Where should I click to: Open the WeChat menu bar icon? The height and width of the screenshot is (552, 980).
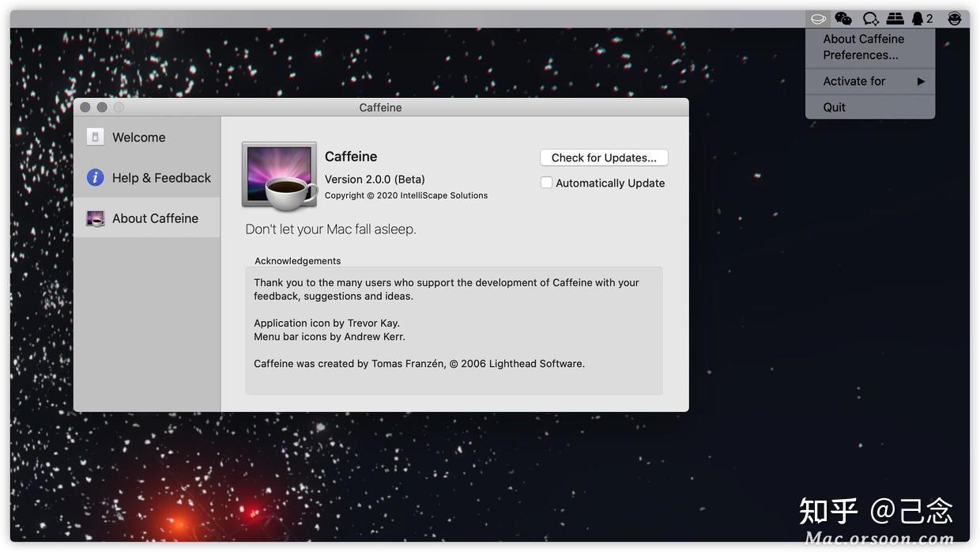(x=843, y=18)
